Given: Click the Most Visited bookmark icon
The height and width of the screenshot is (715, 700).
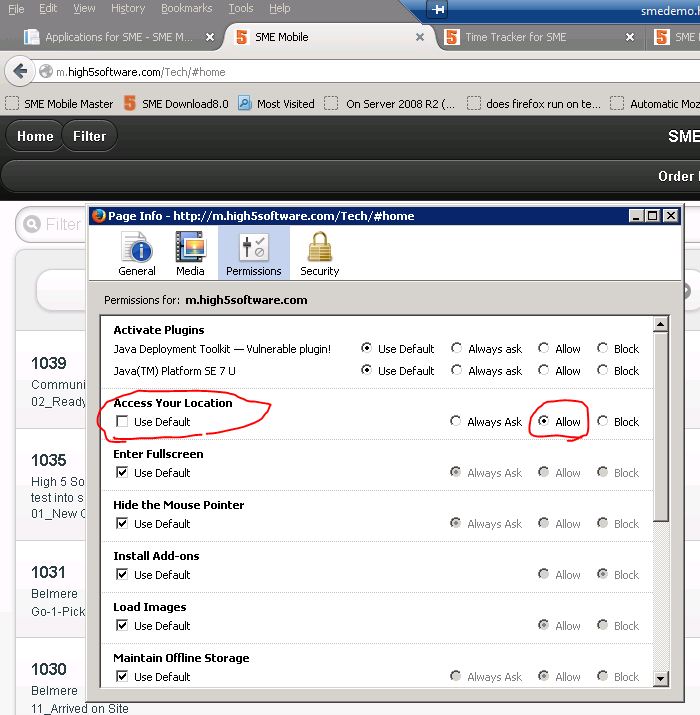Looking at the screenshot, I should (244, 104).
